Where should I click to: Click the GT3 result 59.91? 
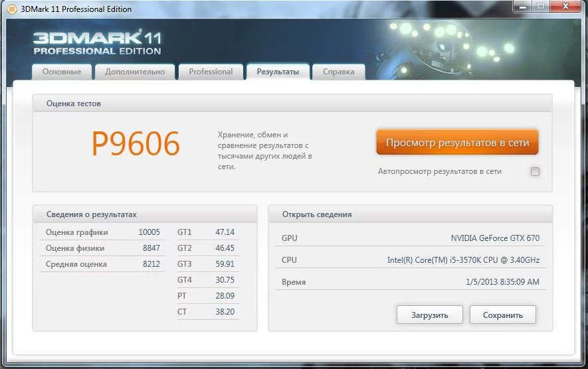225,264
